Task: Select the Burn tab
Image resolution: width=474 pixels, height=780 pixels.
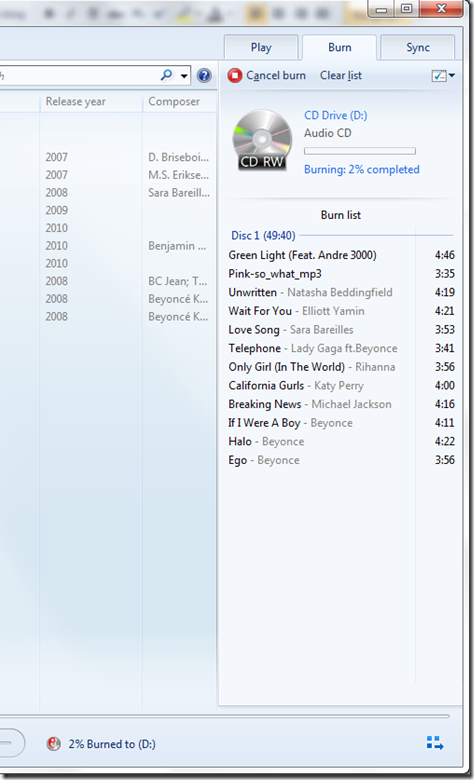Action: coord(340,47)
